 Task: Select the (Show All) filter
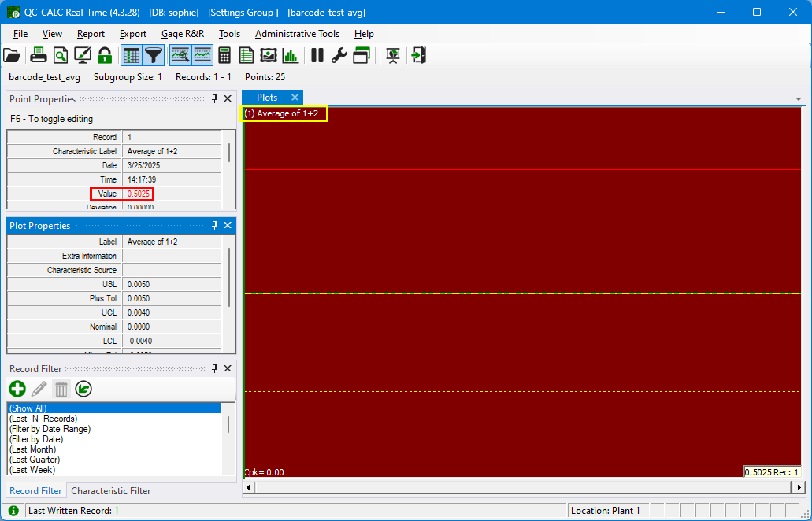point(114,408)
